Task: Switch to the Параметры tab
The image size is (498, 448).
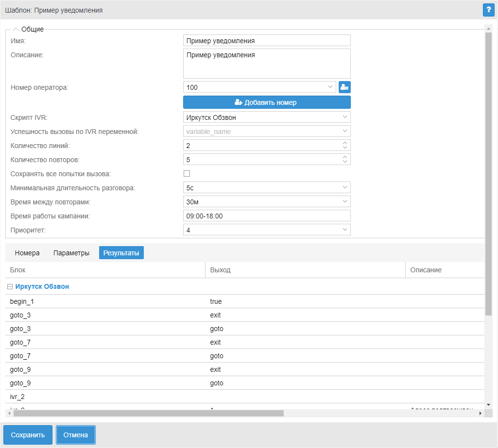Action: pos(71,253)
